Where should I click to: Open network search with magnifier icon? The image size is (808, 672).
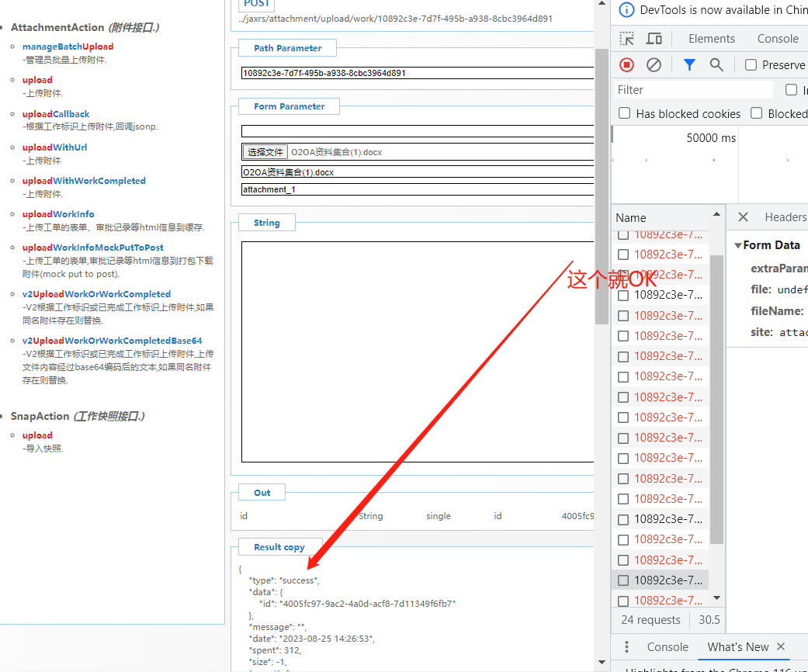[716, 65]
